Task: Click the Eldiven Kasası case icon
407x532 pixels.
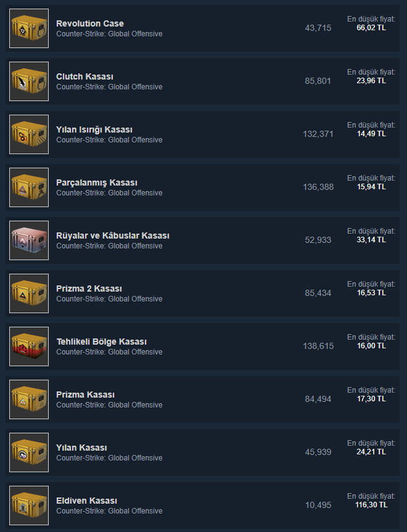Action: 29,505
